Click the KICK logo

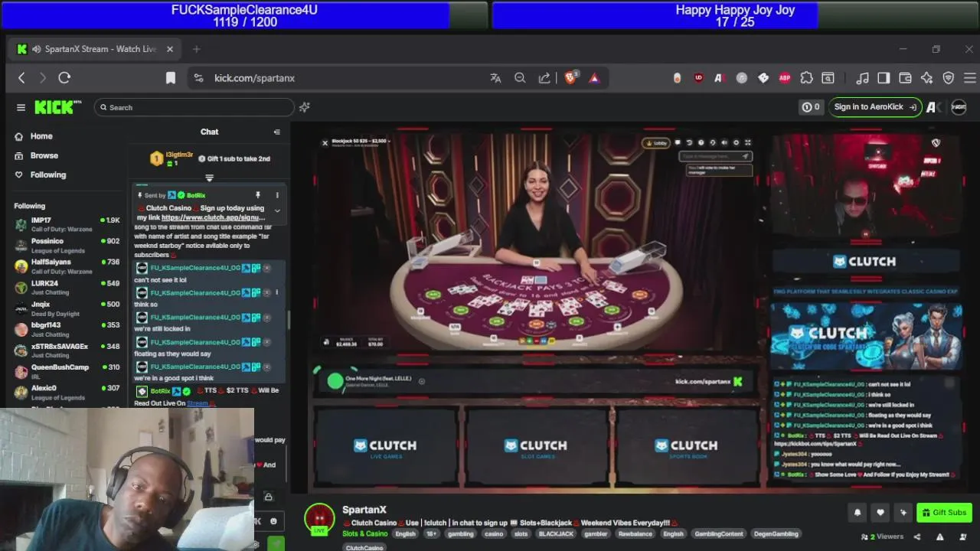[57, 108]
